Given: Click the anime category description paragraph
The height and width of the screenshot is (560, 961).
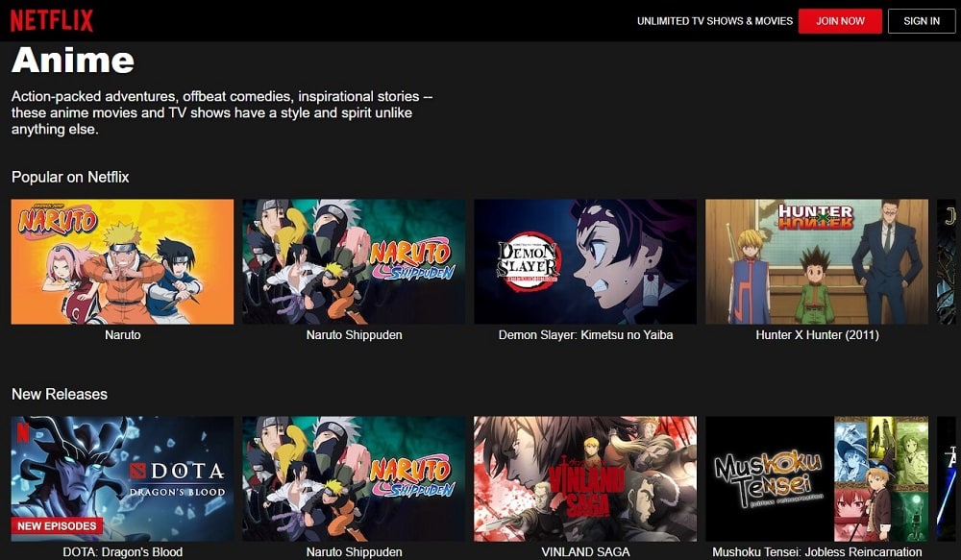Looking at the screenshot, I should click(x=222, y=112).
